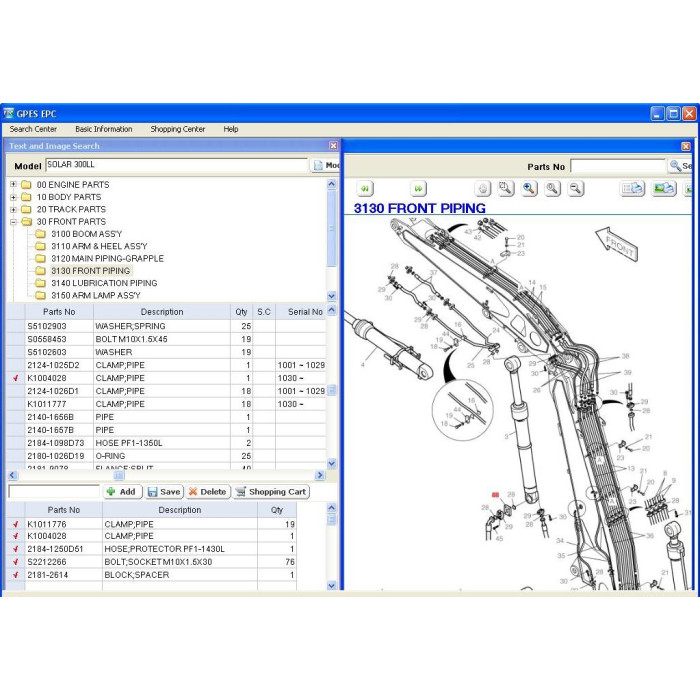The width and height of the screenshot is (700, 700).
Task: Close the diagram viewer panel
Action: (x=686, y=146)
